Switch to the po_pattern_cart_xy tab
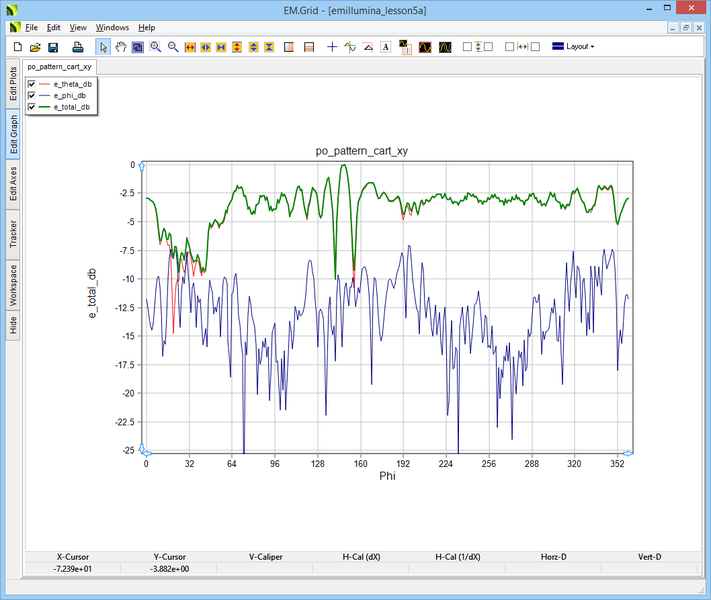Image resolution: width=711 pixels, height=600 pixels. (59, 66)
